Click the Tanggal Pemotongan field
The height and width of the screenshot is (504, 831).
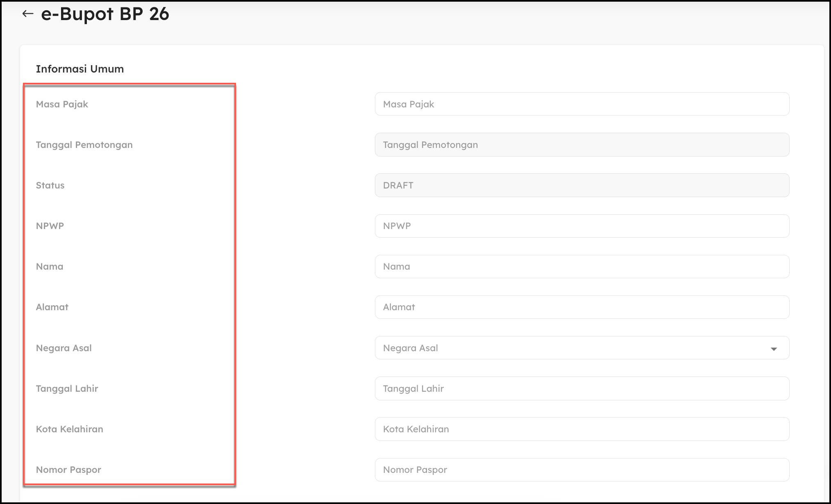581,145
